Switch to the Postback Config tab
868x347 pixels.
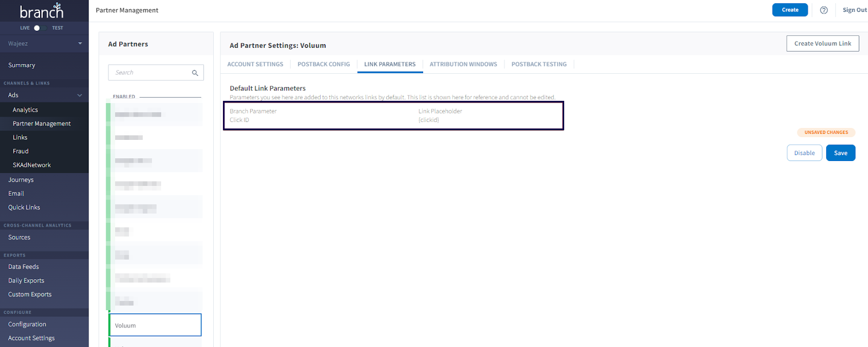pos(323,65)
